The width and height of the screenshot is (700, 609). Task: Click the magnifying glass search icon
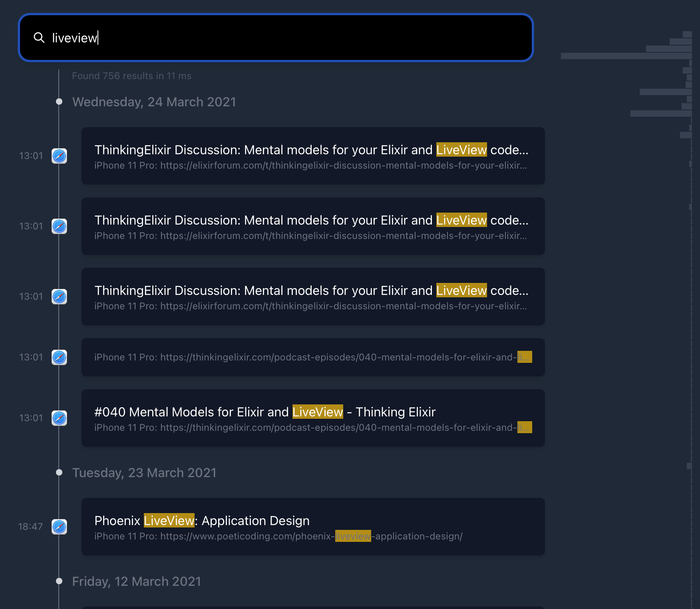[40, 38]
